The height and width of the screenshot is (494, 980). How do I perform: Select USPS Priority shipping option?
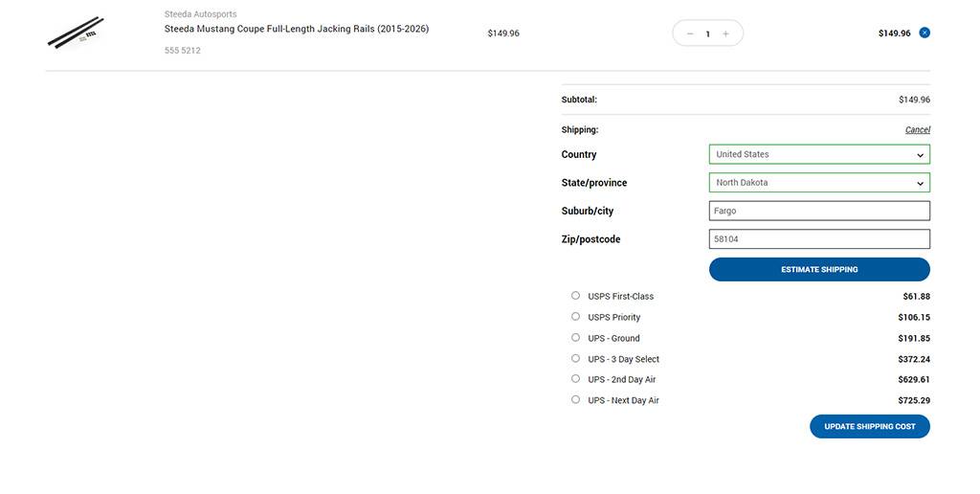coord(575,317)
